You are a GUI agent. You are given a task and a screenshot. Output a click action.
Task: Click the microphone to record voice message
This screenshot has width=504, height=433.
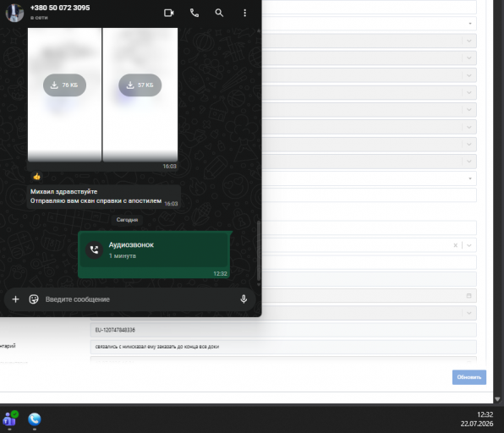pos(244,299)
